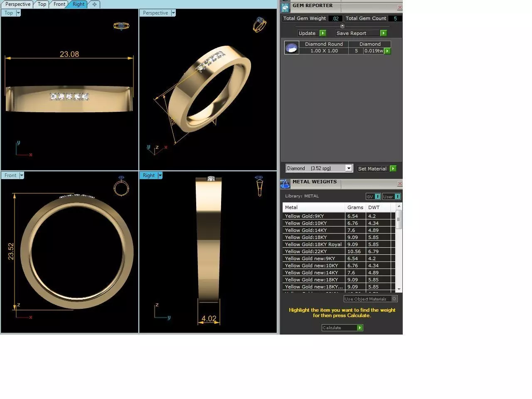Click ring orientation icon in Right viewport
Screen dimensions: 532x399
259,186
